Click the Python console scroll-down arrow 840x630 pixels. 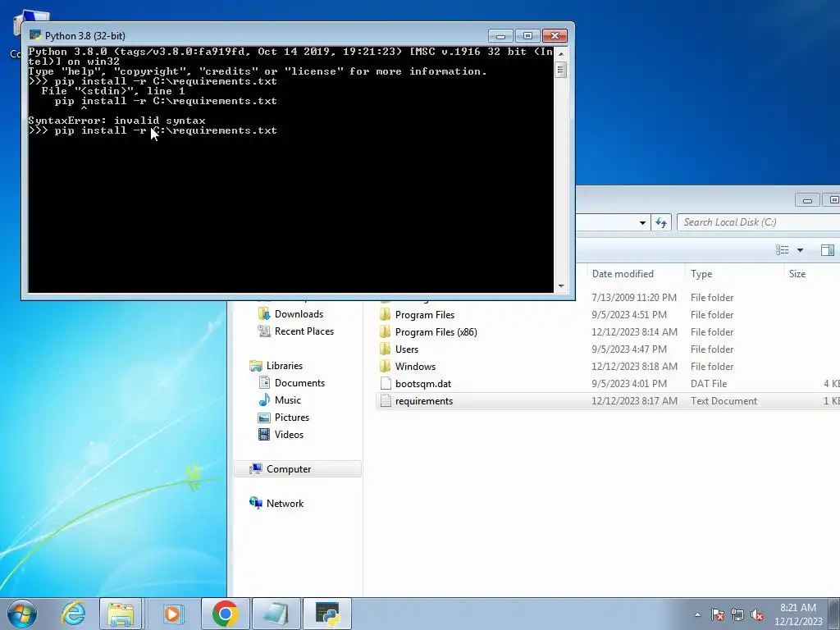point(561,286)
